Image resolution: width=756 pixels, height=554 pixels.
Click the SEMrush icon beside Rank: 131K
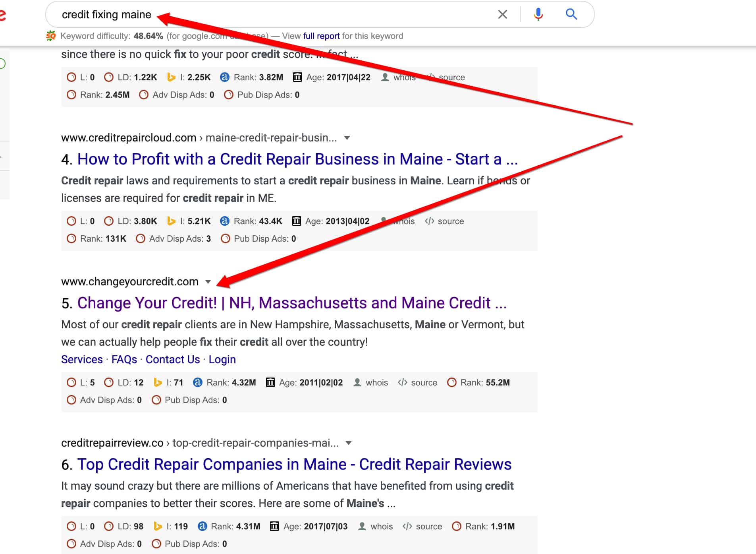pos(71,239)
